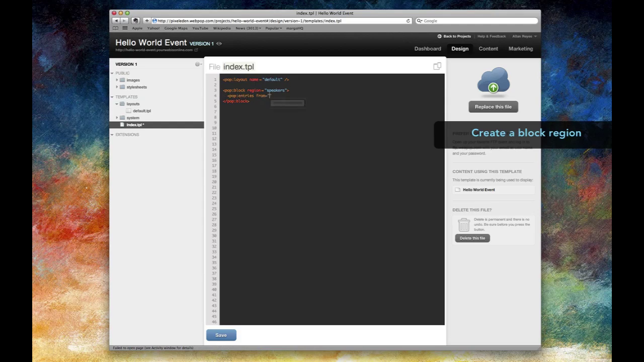This screenshot has height=362, width=644.
Task: Add a bookmark with the plus button
Action: pyautogui.click(x=147, y=21)
